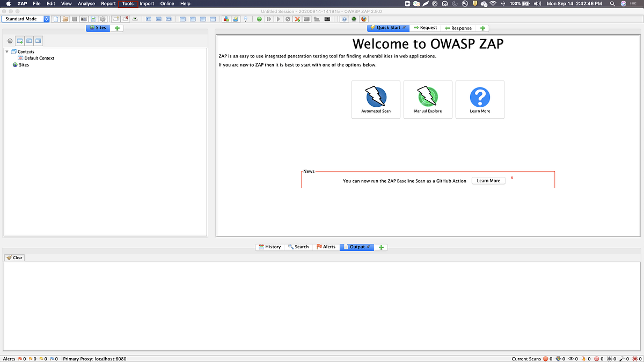
Task: Clear the Output panel
Action: pos(13,257)
